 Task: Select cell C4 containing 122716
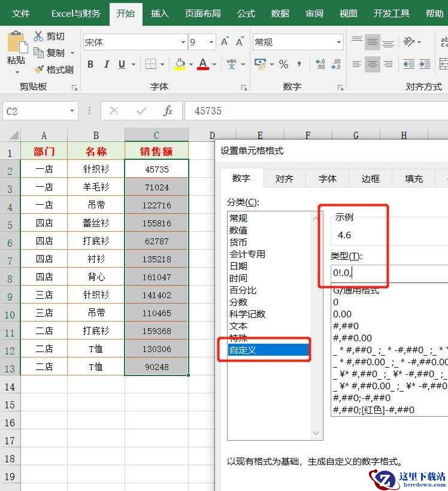[x=157, y=205]
